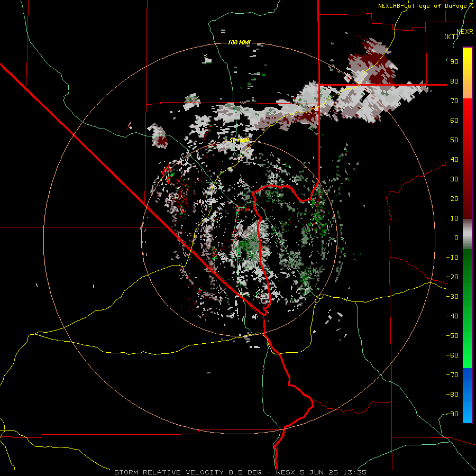The height and width of the screenshot is (476, 476).
Task: Pick the -80 knot scale label
Action: 452,395
